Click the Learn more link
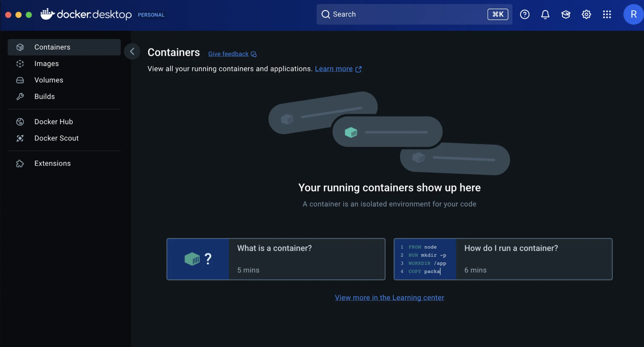The width and height of the screenshot is (644, 347). point(334,69)
